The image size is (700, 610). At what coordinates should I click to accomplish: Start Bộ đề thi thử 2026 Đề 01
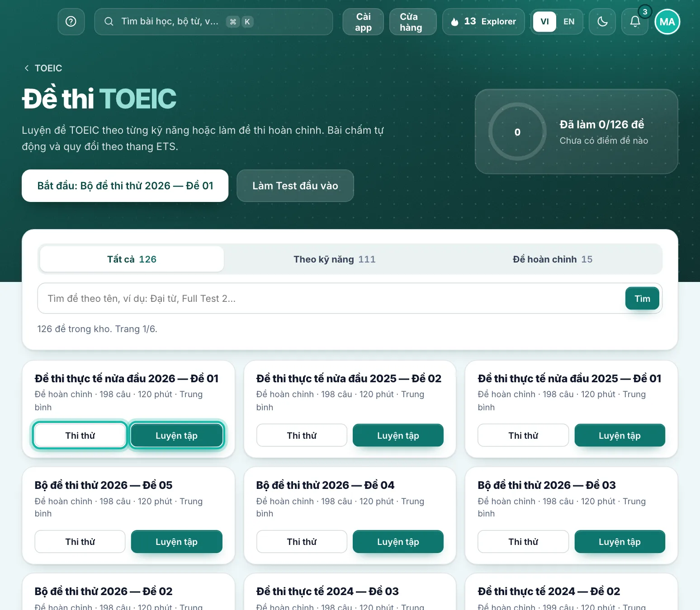(125, 186)
